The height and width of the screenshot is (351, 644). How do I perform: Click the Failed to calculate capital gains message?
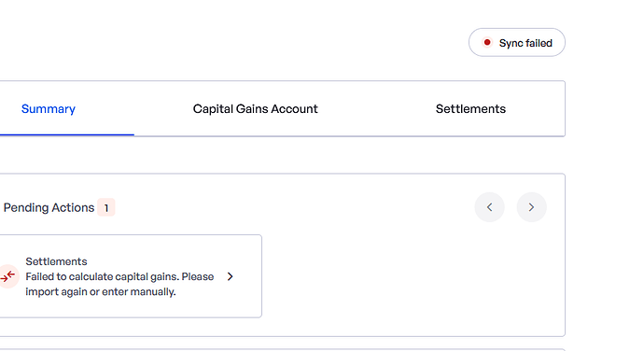119,276
